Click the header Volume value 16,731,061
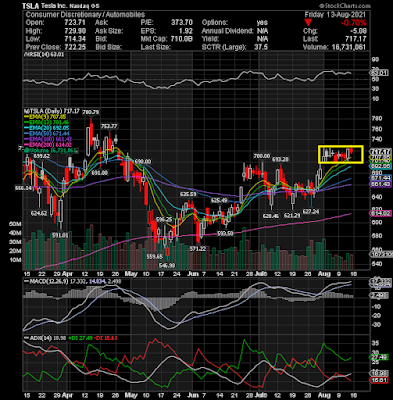Viewport: 393px width, 400px height. click(349, 47)
